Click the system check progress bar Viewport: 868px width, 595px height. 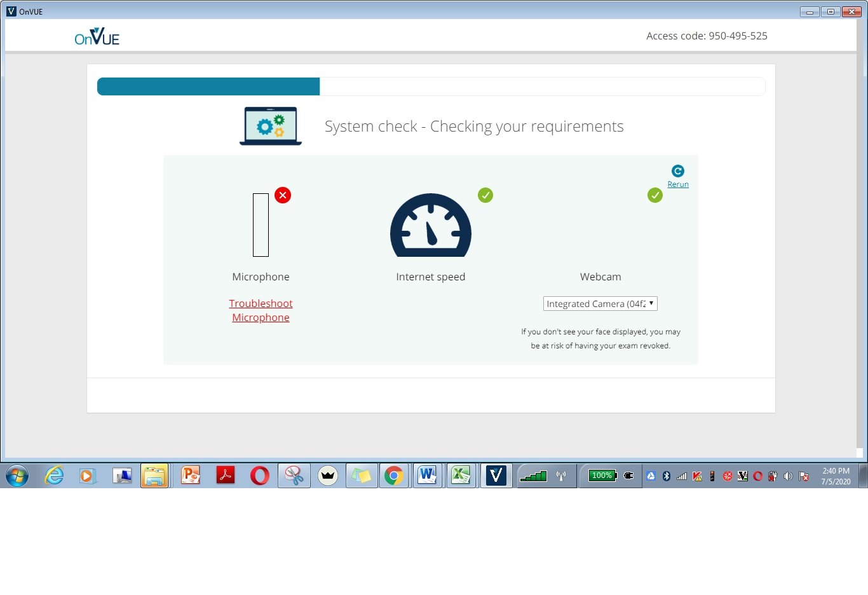431,86
